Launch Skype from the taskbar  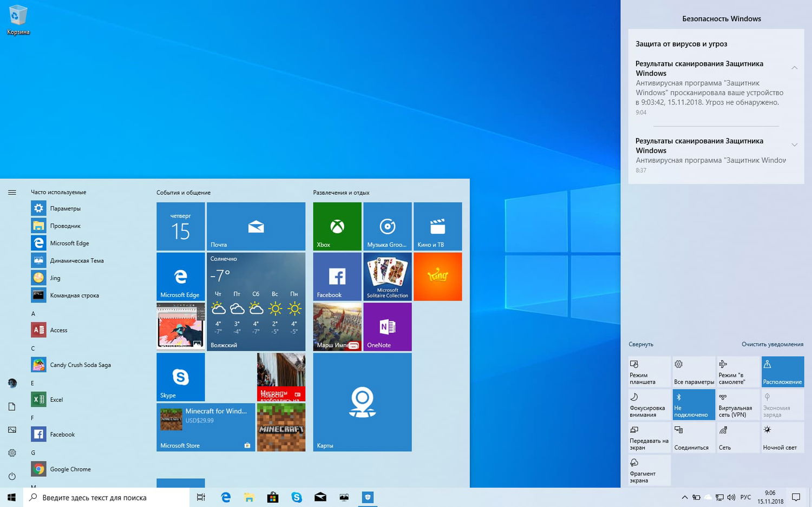297,497
